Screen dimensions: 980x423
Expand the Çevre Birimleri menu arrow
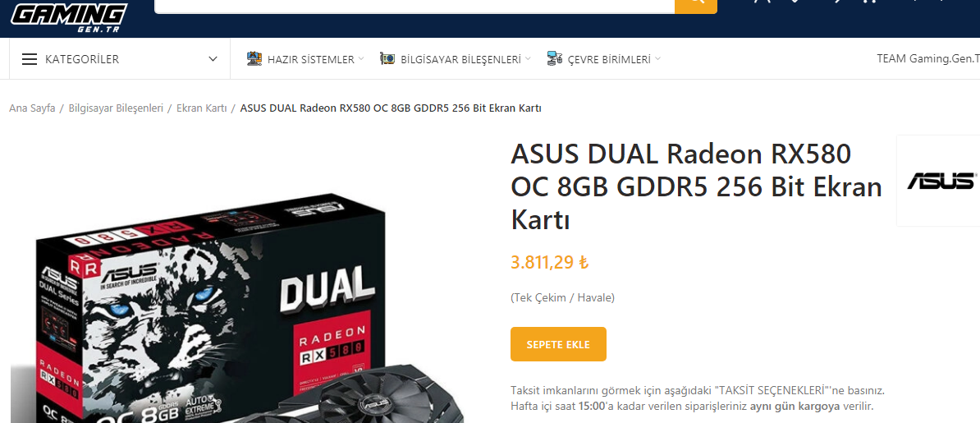click(x=657, y=59)
